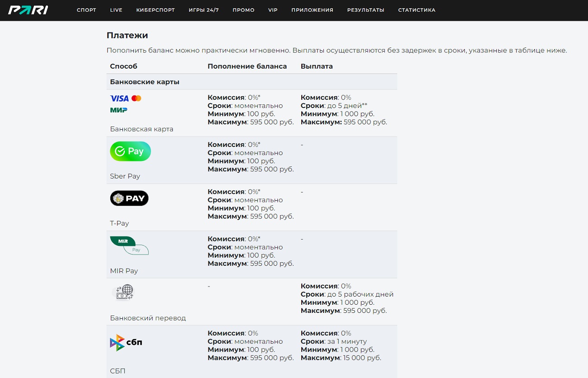The height and width of the screenshot is (378, 588).
Task: Open the СТАТИСТИКА page
Action: 417,10
